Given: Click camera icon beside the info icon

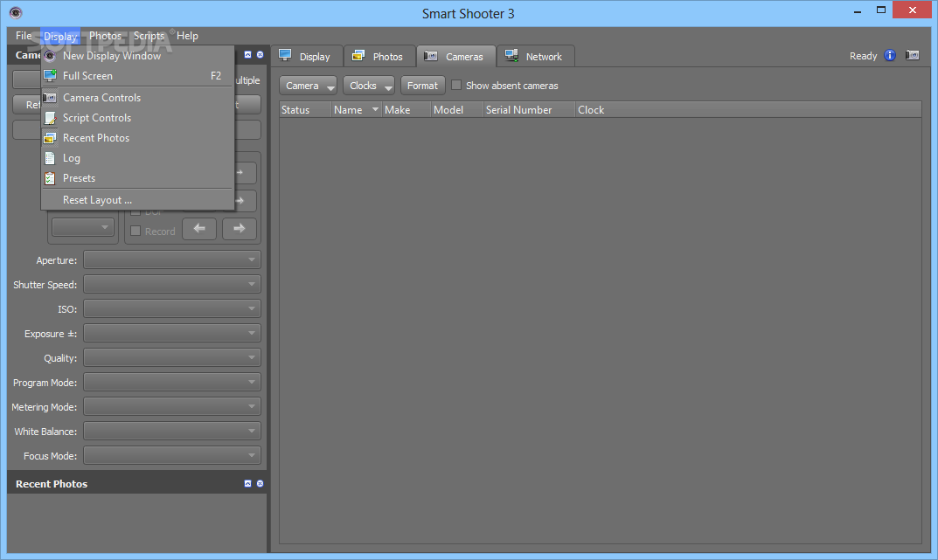Looking at the screenshot, I should pyautogui.click(x=913, y=56).
